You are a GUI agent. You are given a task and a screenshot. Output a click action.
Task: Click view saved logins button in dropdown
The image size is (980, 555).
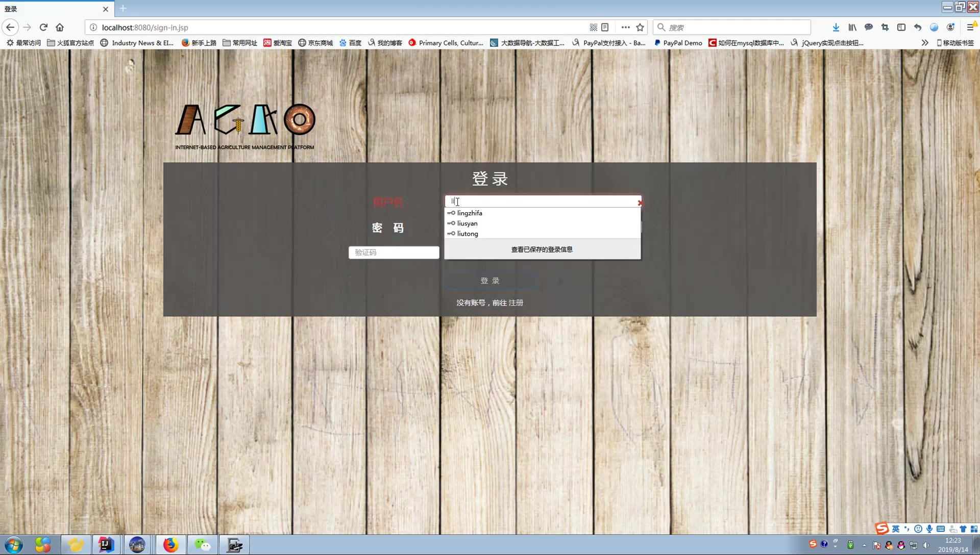coord(542,249)
